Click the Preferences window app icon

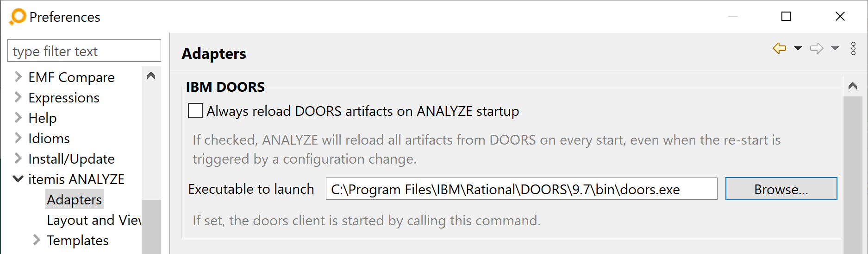[18, 17]
